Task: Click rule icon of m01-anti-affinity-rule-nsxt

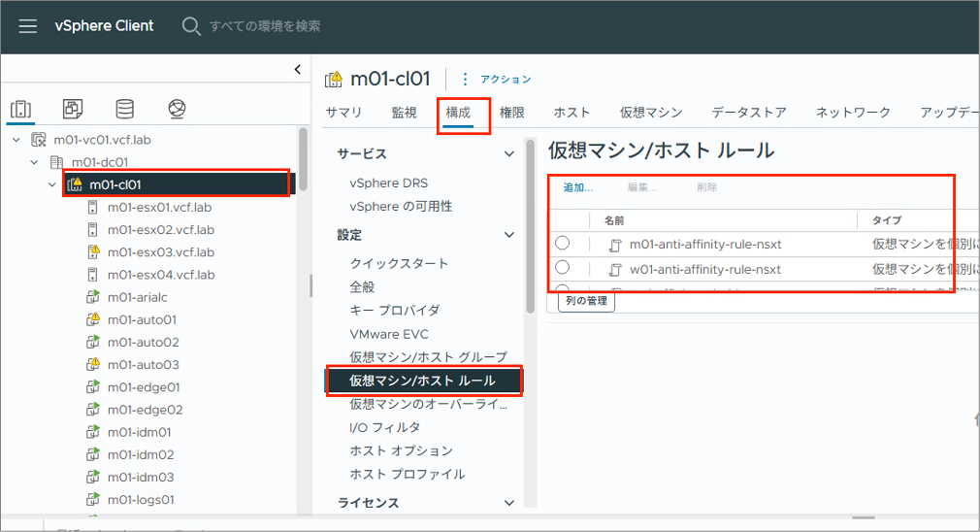Action: coord(615,245)
